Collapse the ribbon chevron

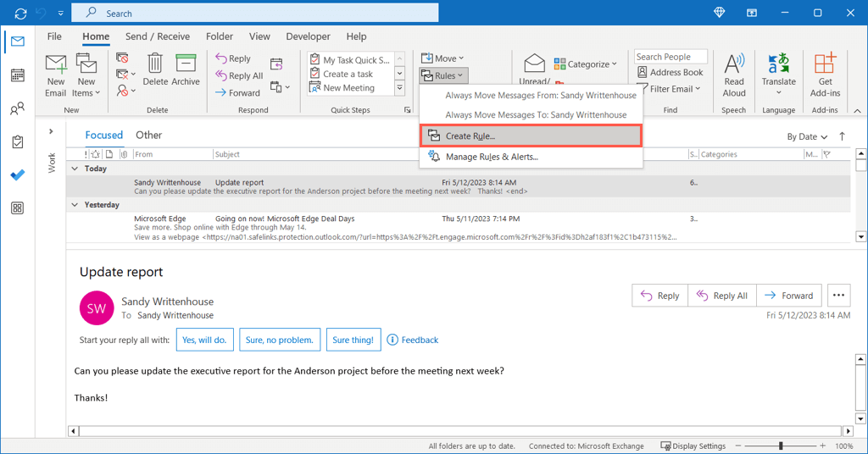tap(858, 111)
